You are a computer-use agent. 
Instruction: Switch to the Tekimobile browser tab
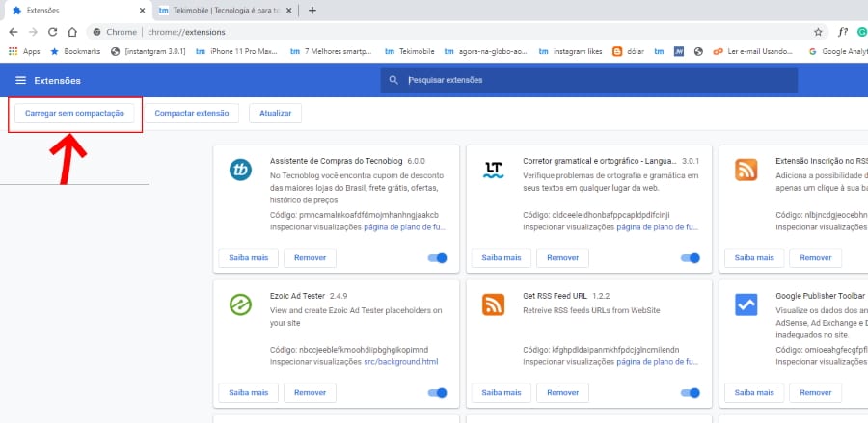click(225, 11)
